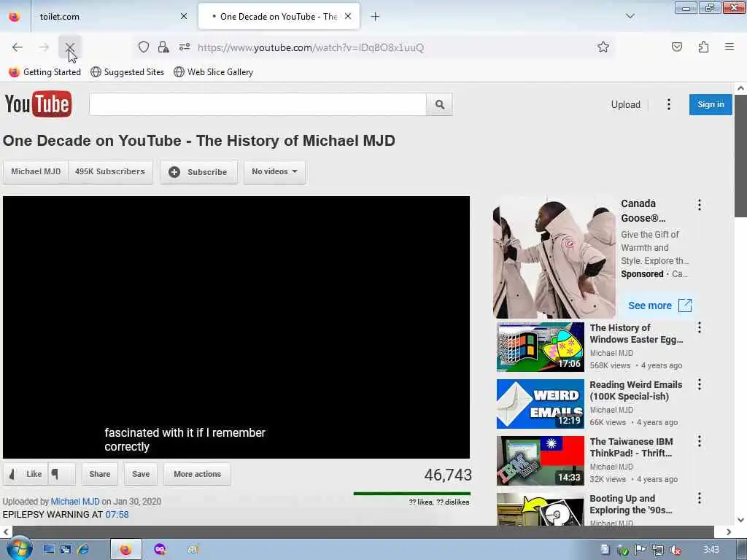Open options for Taiwanese IBM ThinkPad video
Viewport: 747px width, 560px height.
(700, 441)
